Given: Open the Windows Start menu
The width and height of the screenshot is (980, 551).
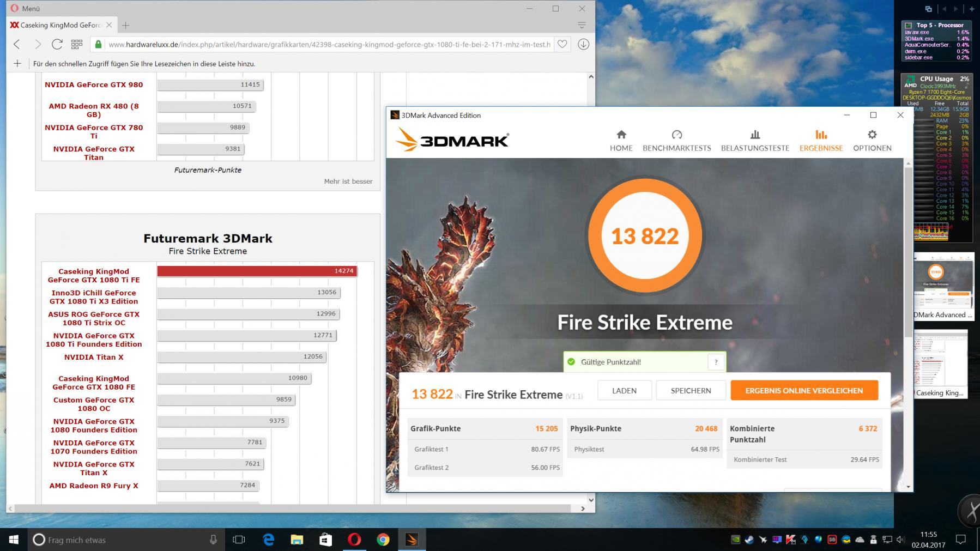Looking at the screenshot, I should (14, 540).
